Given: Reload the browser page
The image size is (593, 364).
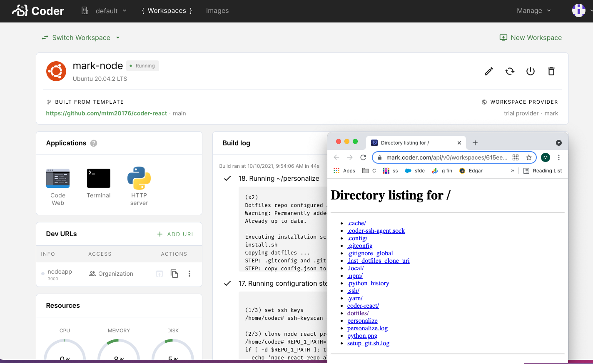Looking at the screenshot, I should pos(363,157).
